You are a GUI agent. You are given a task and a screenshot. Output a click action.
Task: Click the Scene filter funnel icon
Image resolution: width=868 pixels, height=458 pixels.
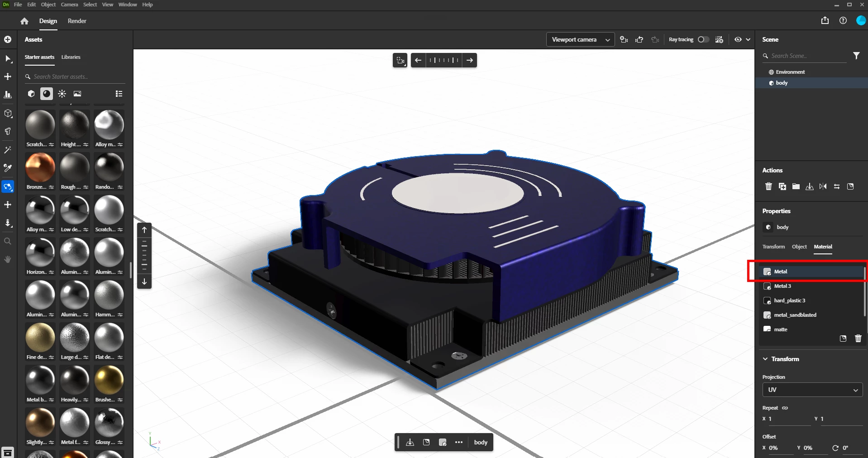[856, 56]
